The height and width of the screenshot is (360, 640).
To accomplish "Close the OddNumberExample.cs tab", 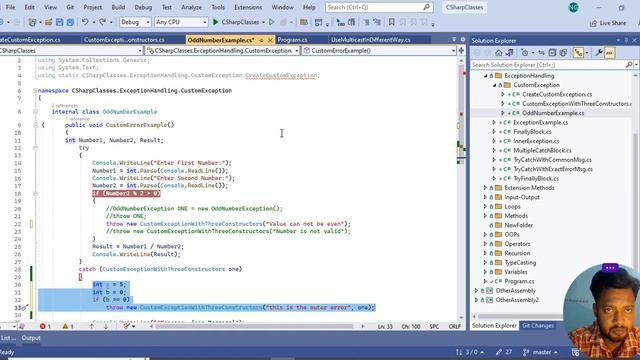I will click(270, 40).
